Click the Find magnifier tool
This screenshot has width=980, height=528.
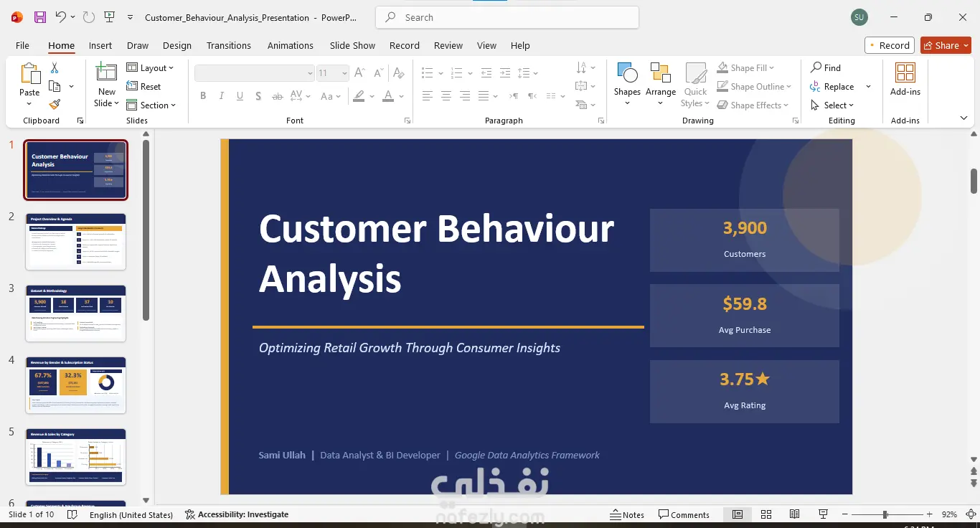(816, 67)
